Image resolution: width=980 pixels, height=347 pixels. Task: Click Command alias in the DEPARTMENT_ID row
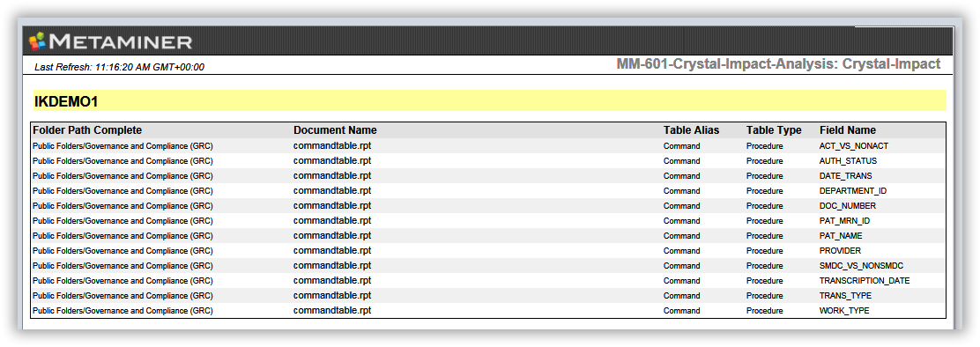pos(682,191)
